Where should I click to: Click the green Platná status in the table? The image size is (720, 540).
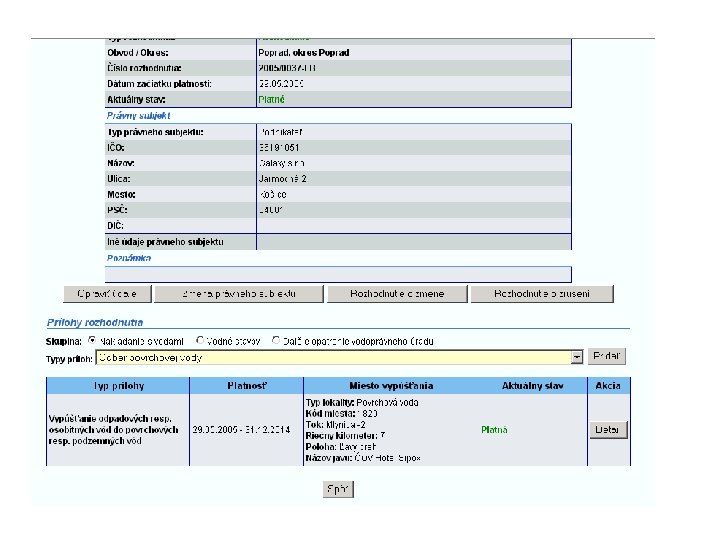pos(494,430)
